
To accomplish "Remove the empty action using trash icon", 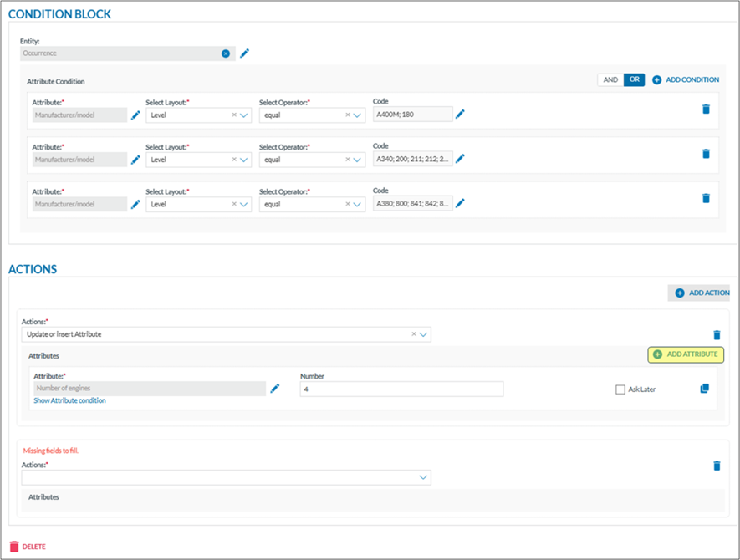I will [717, 466].
